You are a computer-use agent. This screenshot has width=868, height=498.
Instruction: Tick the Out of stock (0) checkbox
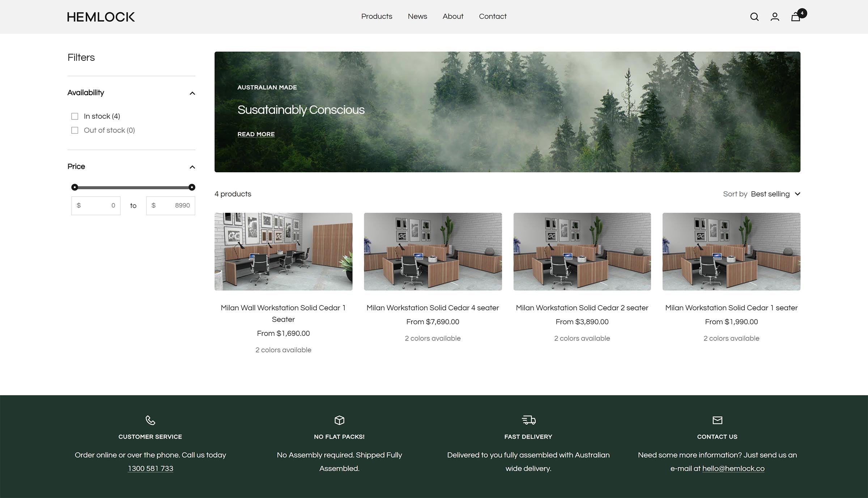point(75,130)
